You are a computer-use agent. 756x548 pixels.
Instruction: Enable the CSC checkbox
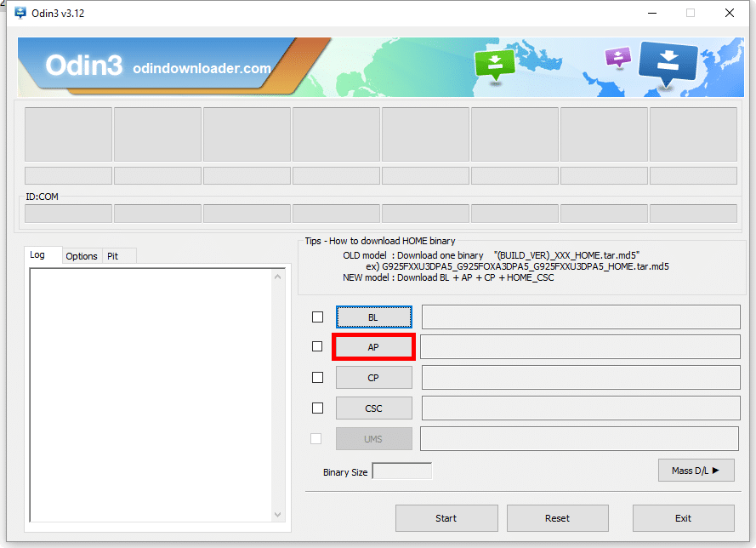pyautogui.click(x=318, y=408)
